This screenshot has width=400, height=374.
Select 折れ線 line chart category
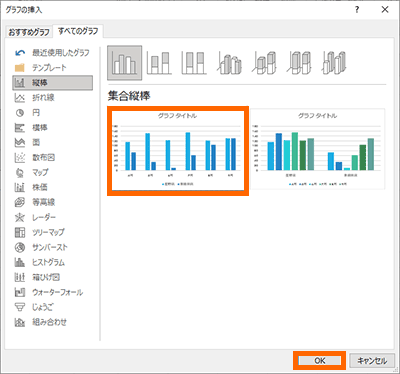(x=52, y=98)
